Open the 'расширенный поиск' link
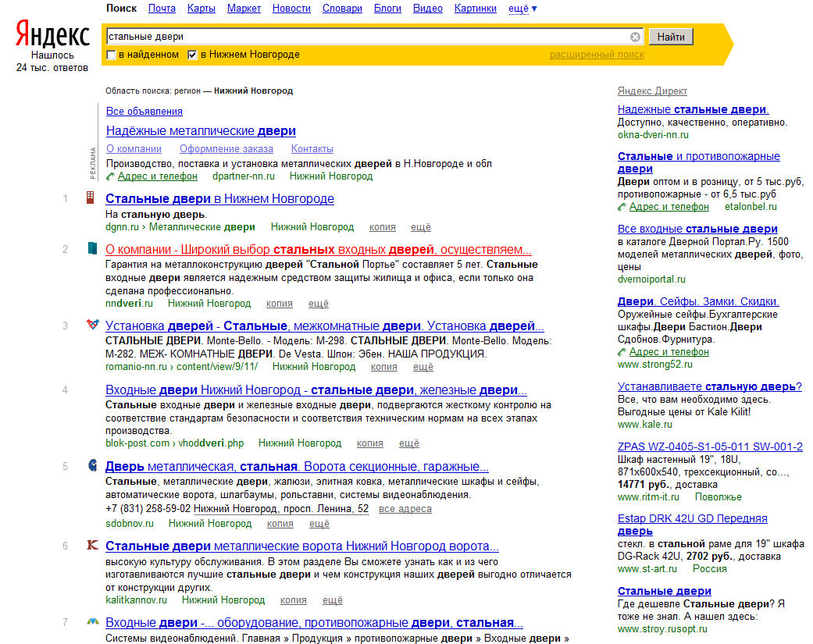The height and width of the screenshot is (644, 813). (597, 55)
